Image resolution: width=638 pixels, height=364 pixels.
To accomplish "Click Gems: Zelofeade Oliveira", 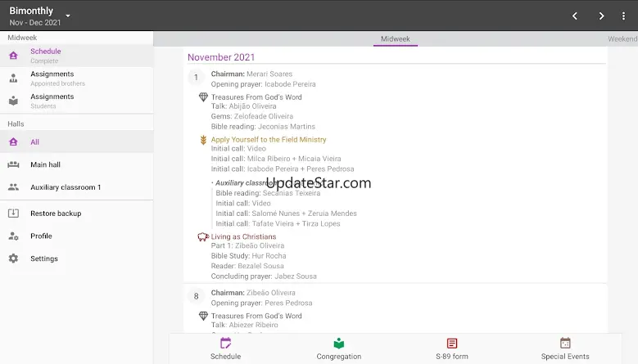I will tap(252, 116).
